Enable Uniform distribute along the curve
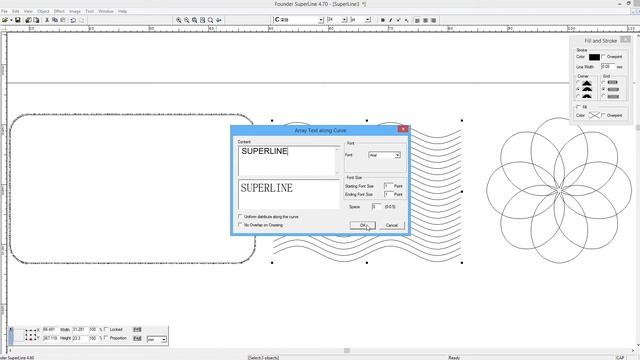Screen dimensions: 640x360 tap(240, 216)
